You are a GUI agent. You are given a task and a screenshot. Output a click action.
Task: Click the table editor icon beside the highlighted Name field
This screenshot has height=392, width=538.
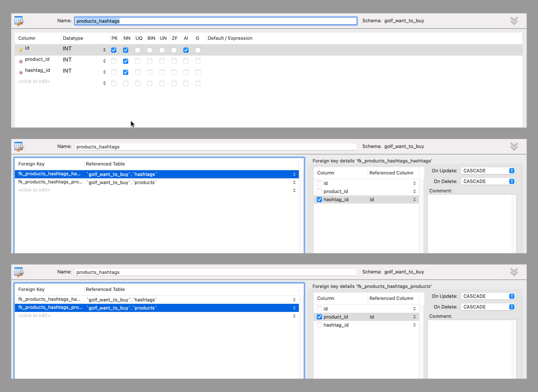(19, 21)
